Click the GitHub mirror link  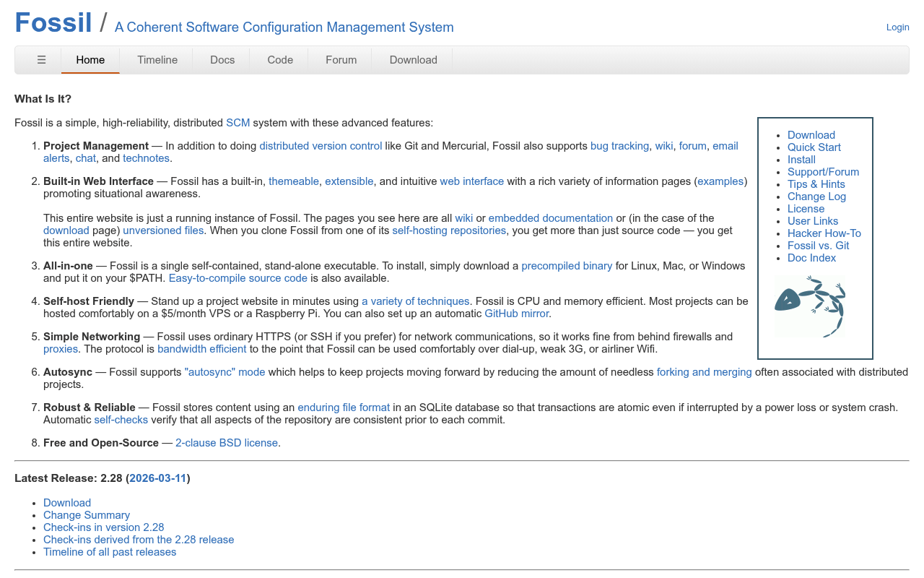coord(517,314)
